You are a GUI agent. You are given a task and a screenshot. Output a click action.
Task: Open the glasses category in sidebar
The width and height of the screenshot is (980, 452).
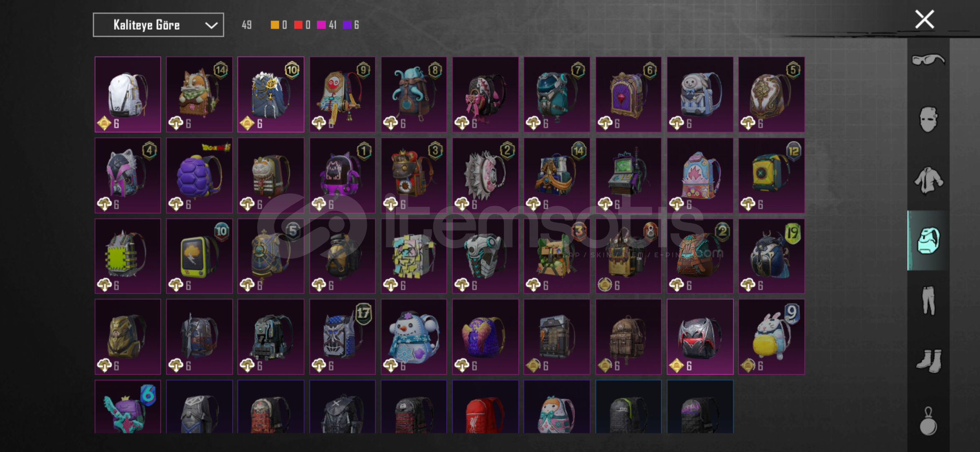[928, 59]
